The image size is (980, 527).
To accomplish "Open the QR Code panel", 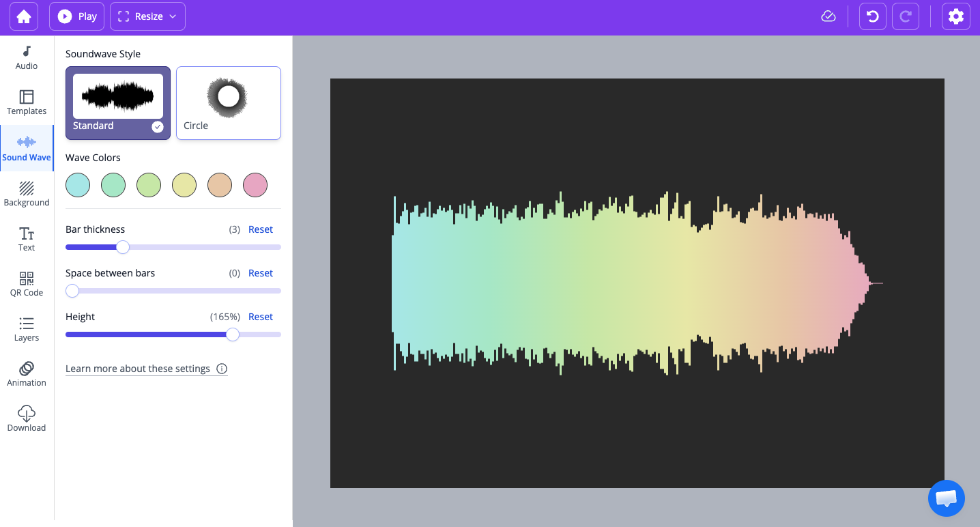I will 27,284.
